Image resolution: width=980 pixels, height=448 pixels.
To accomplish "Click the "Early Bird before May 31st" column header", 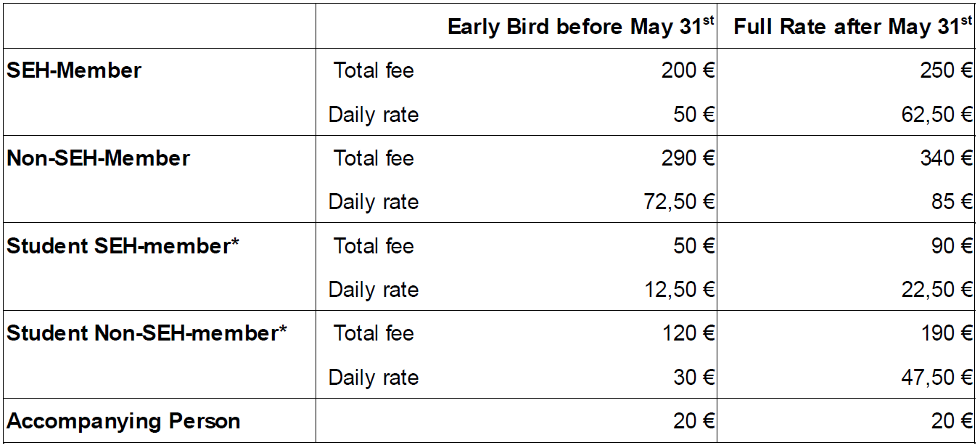I will (x=580, y=28).
